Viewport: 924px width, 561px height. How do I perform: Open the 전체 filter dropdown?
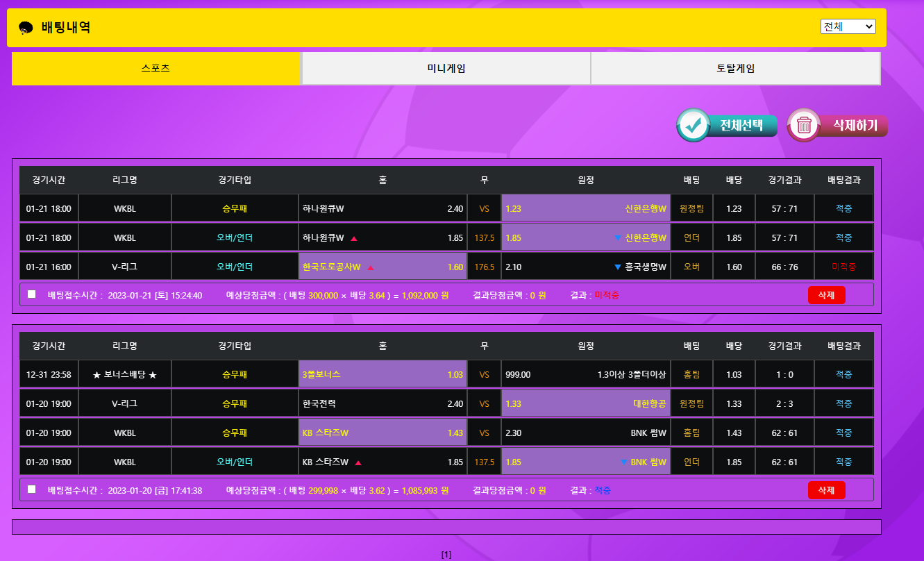(848, 26)
